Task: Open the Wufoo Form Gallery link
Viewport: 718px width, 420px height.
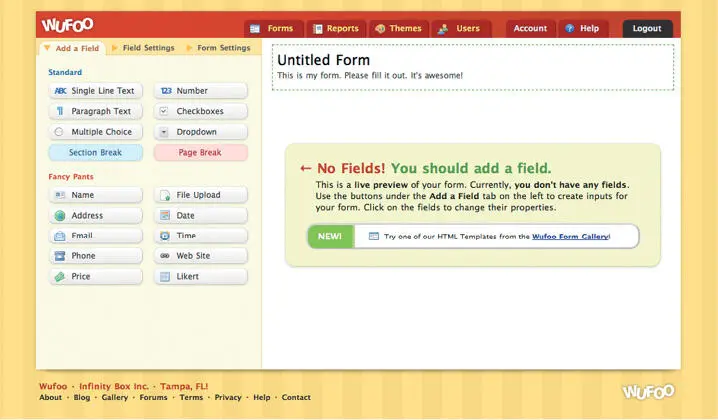Action: coord(570,237)
